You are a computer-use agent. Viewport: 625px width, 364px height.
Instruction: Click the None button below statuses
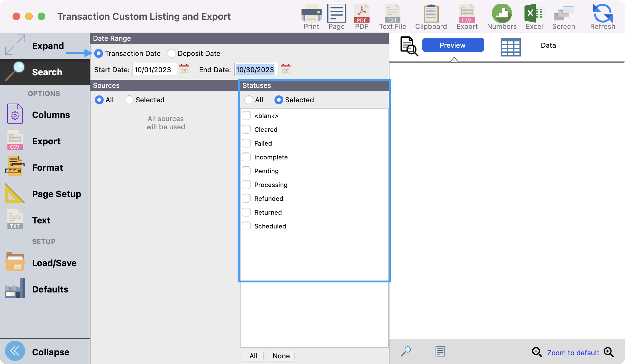pos(281,356)
